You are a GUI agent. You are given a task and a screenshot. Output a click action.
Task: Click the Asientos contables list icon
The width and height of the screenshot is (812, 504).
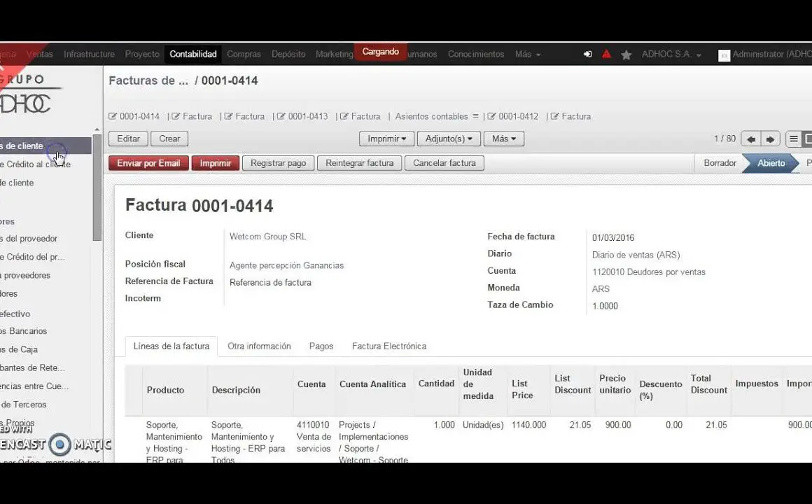click(x=475, y=116)
